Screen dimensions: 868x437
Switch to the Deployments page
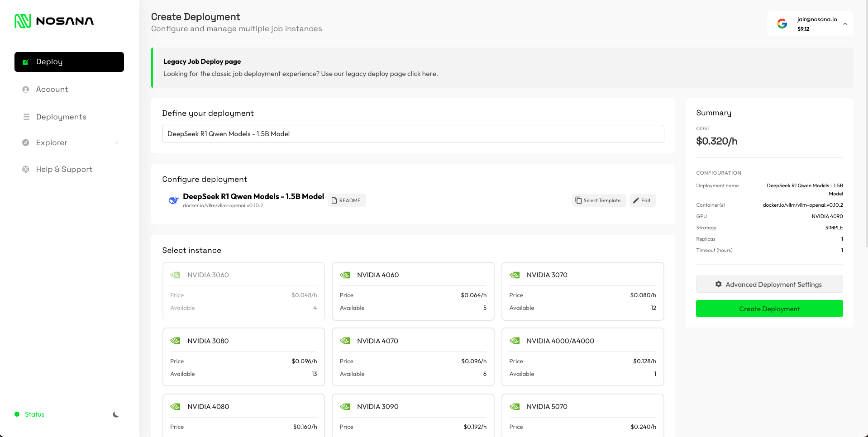pos(61,117)
